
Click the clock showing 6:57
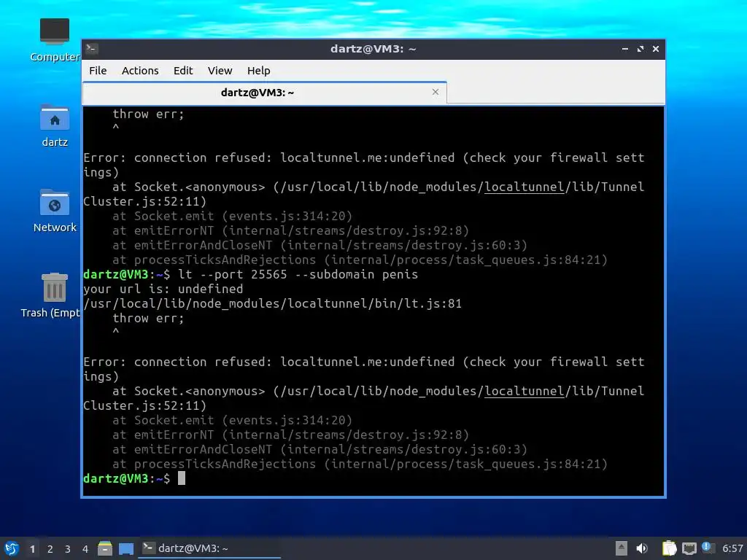(x=732, y=548)
